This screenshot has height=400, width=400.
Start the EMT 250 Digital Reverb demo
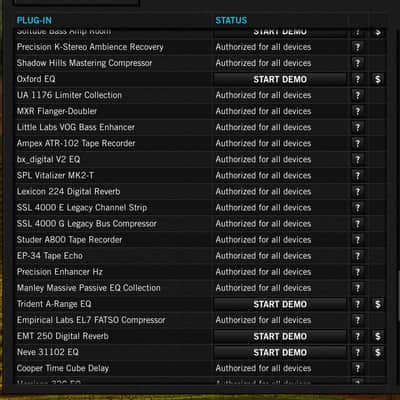[280, 336]
